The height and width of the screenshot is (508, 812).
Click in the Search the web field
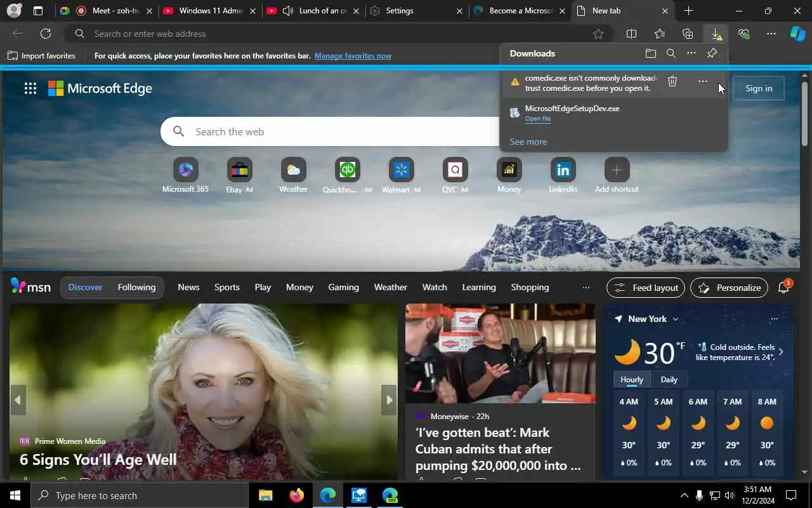330,131
